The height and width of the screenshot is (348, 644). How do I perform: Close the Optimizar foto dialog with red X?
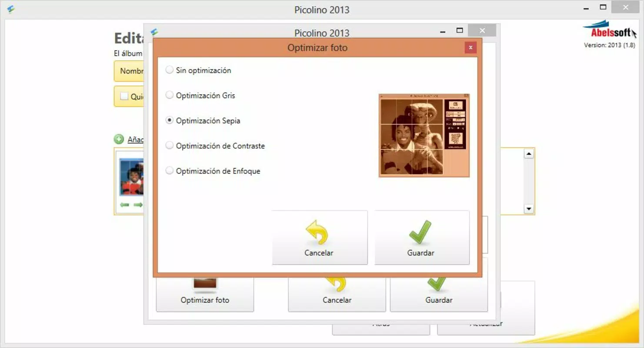coord(470,47)
